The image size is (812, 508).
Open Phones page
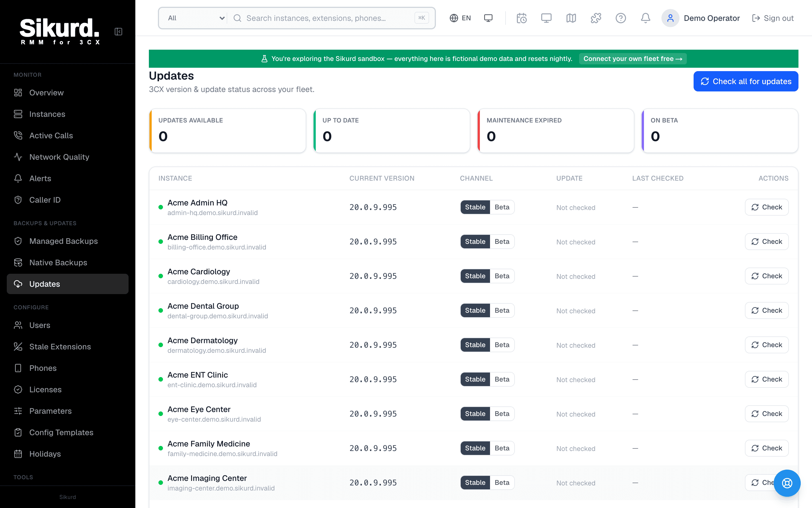tap(67, 368)
